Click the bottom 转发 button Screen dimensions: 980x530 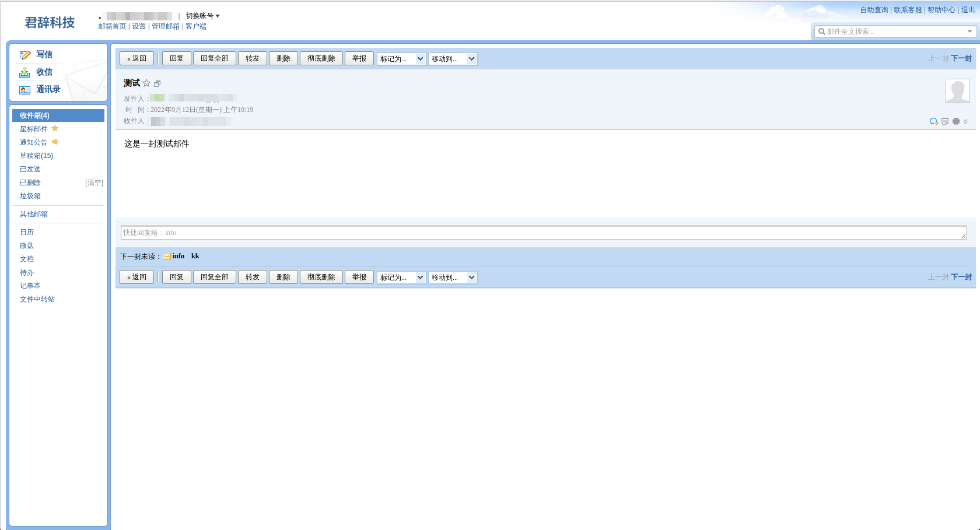[253, 277]
